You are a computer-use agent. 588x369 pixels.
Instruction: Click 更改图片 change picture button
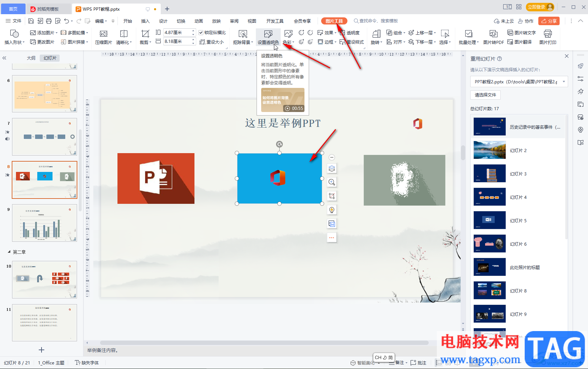click(x=42, y=42)
